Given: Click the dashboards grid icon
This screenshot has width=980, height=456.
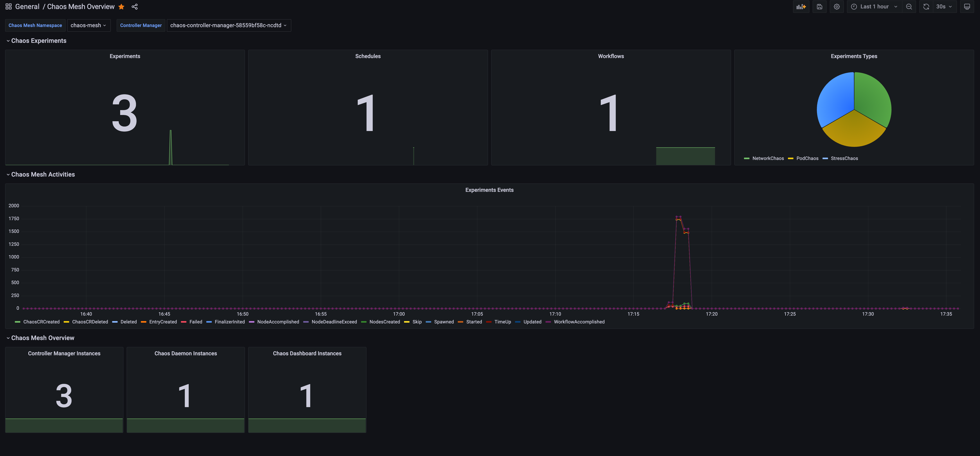Looking at the screenshot, I should tap(8, 6).
